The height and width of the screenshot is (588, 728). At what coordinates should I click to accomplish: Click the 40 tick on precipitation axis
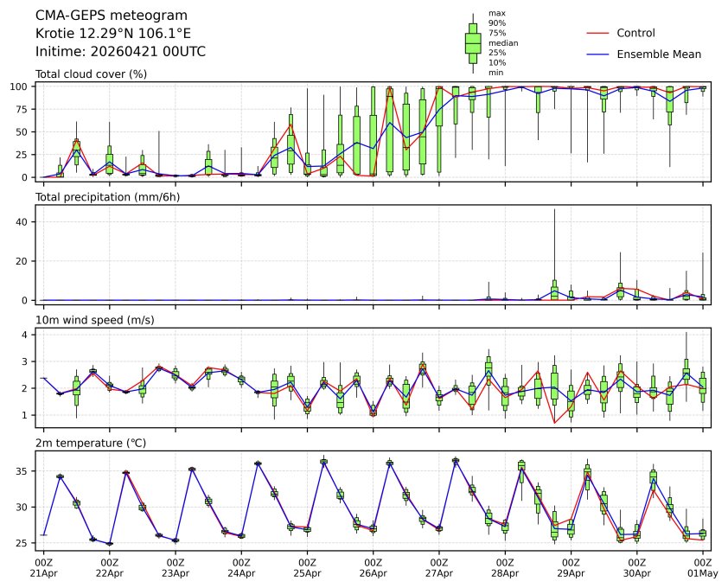point(25,221)
